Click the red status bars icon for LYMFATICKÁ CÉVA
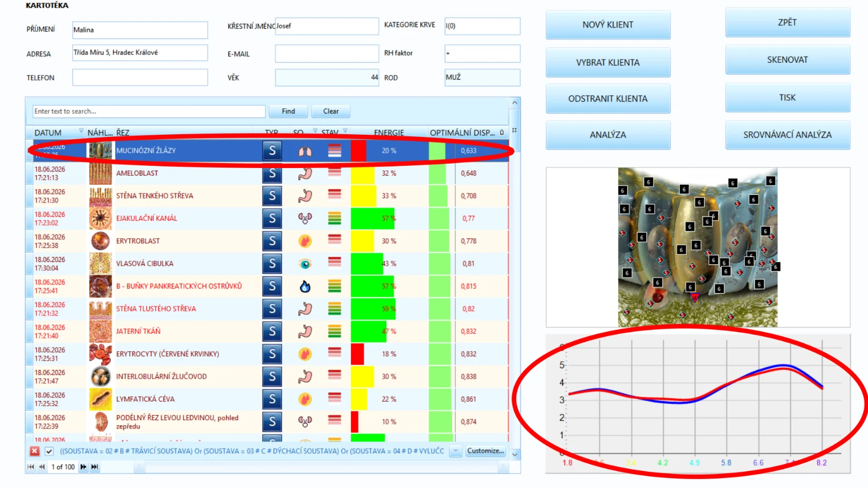 [x=335, y=397]
